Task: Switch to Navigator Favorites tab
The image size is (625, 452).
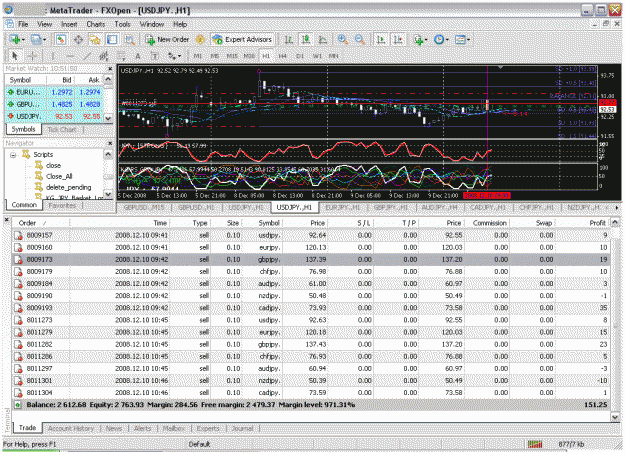Action: tap(62, 206)
